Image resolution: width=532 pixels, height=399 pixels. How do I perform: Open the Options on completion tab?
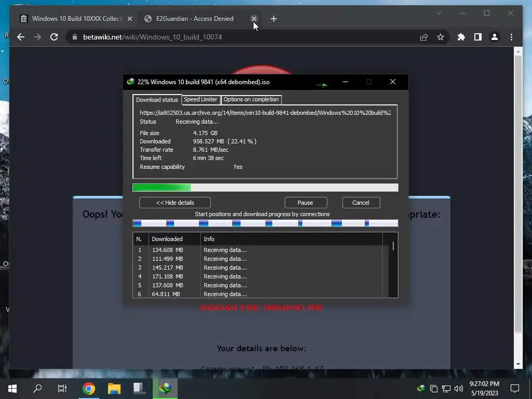tap(251, 99)
